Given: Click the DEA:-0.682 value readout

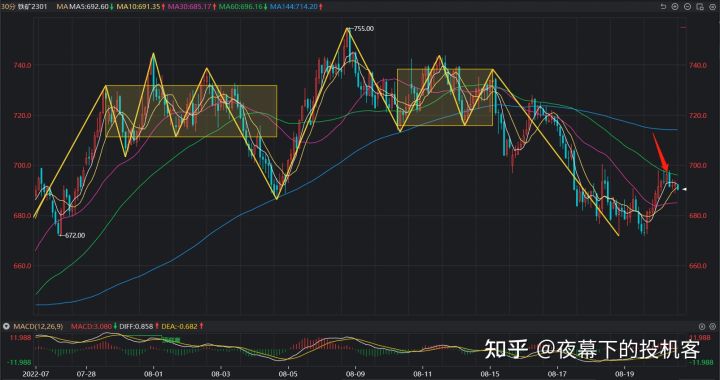Looking at the screenshot, I should [180, 326].
